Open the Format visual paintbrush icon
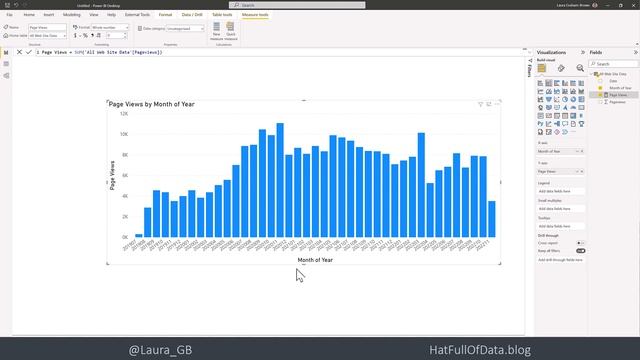Viewport: 640px width, 360px height. click(x=561, y=68)
